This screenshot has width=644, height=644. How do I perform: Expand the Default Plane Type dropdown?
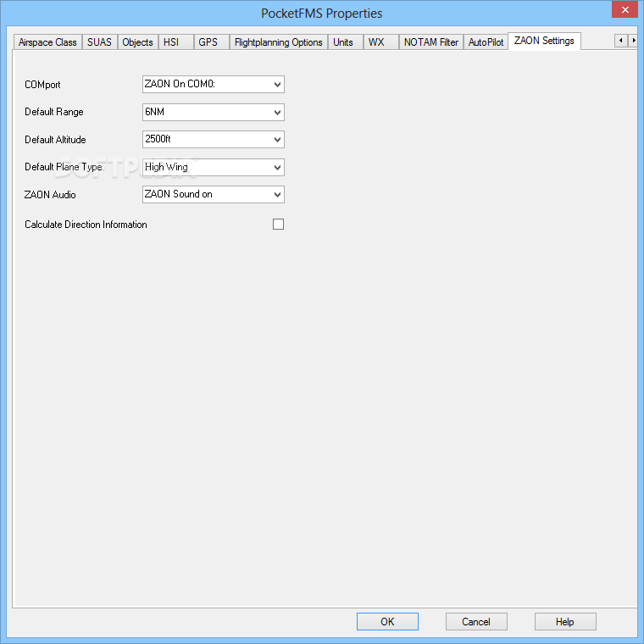[214, 167]
